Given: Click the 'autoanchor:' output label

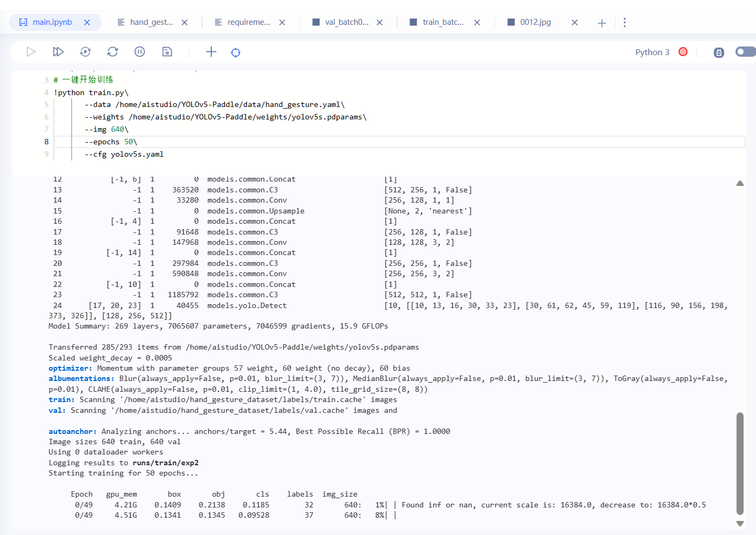Looking at the screenshot, I should tap(72, 432).
